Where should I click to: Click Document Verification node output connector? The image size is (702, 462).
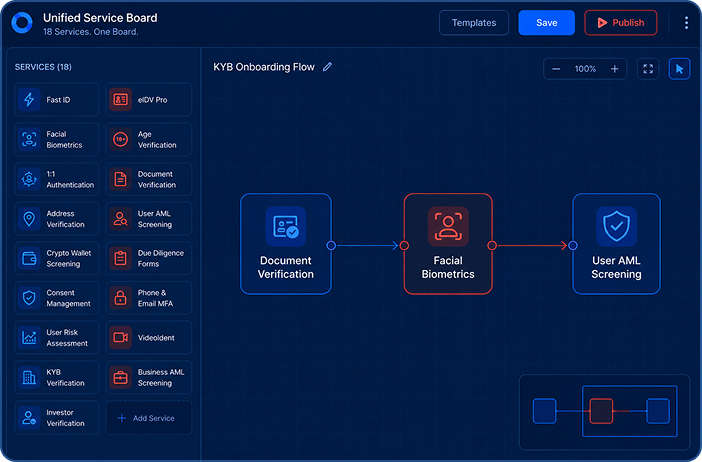331,245
